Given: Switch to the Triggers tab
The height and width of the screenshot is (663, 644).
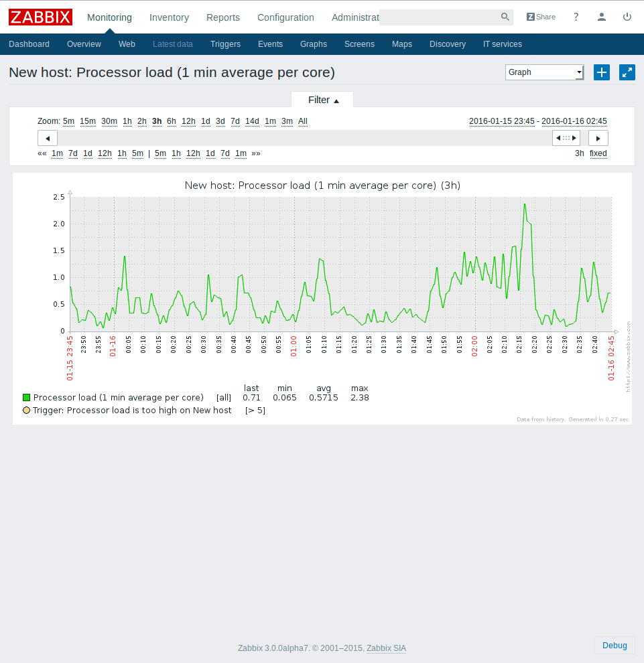Looking at the screenshot, I should (x=225, y=44).
